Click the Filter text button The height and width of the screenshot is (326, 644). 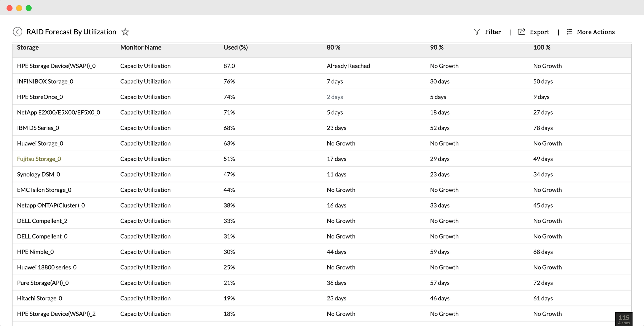(493, 32)
